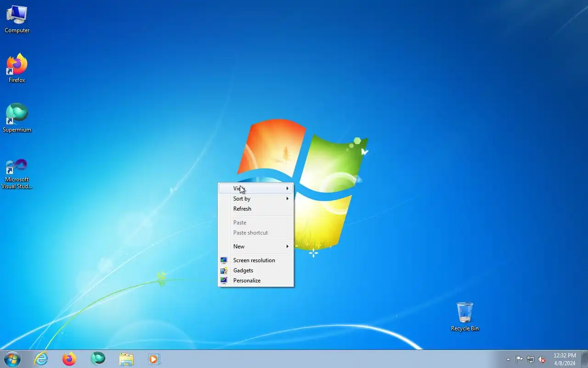The height and width of the screenshot is (368, 588).
Task: Select the Microsoft Visual Studio desktop shortcut
Action: pyautogui.click(x=17, y=173)
